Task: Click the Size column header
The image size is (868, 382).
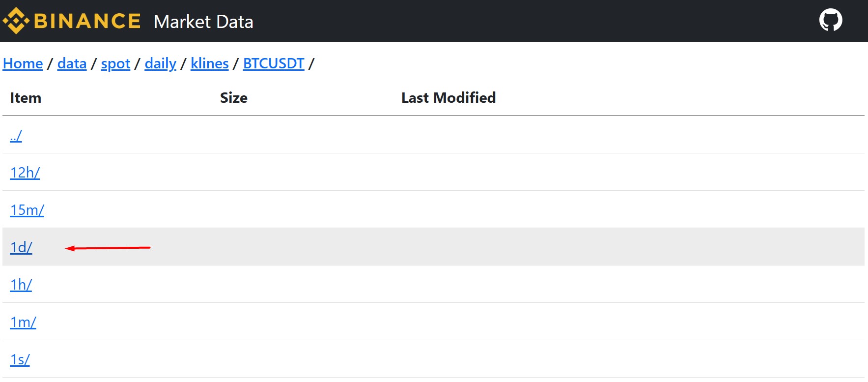Action: [x=234, y=98]
